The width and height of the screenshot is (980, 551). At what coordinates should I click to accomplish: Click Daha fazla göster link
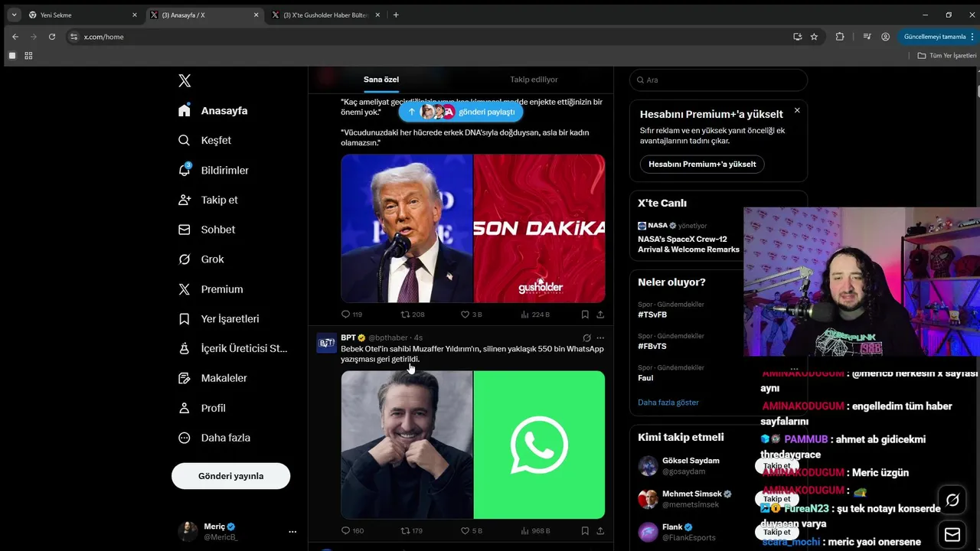click(x=668, y=403)
